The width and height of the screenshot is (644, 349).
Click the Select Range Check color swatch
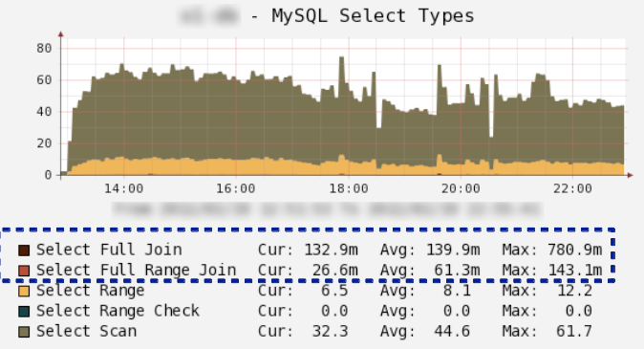[x=24, y=311]
